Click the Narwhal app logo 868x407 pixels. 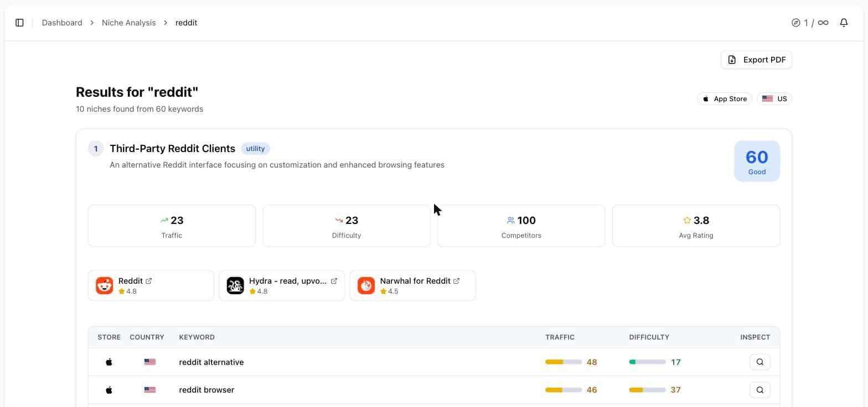pyautogui.click(x=366, y=285)
